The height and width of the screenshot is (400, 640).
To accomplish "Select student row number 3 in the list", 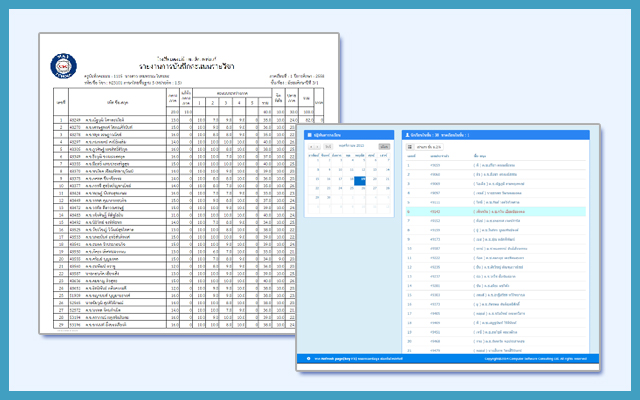I will click(x=496, y=184).
